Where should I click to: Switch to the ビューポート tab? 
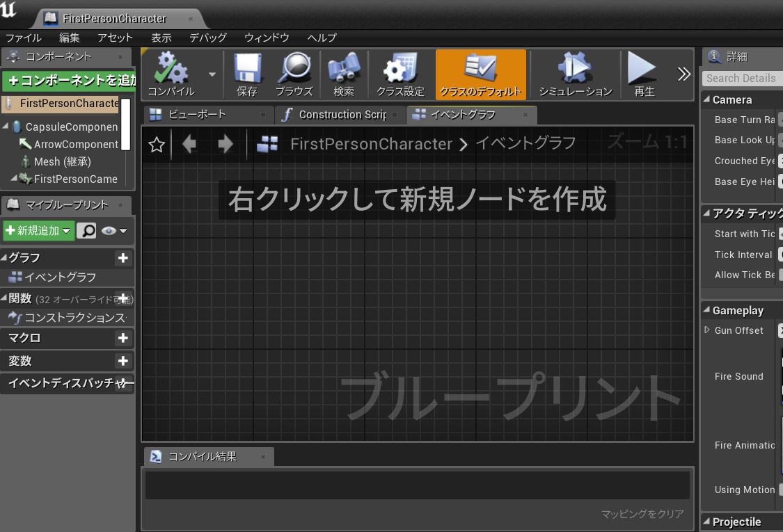click(209, 115)
